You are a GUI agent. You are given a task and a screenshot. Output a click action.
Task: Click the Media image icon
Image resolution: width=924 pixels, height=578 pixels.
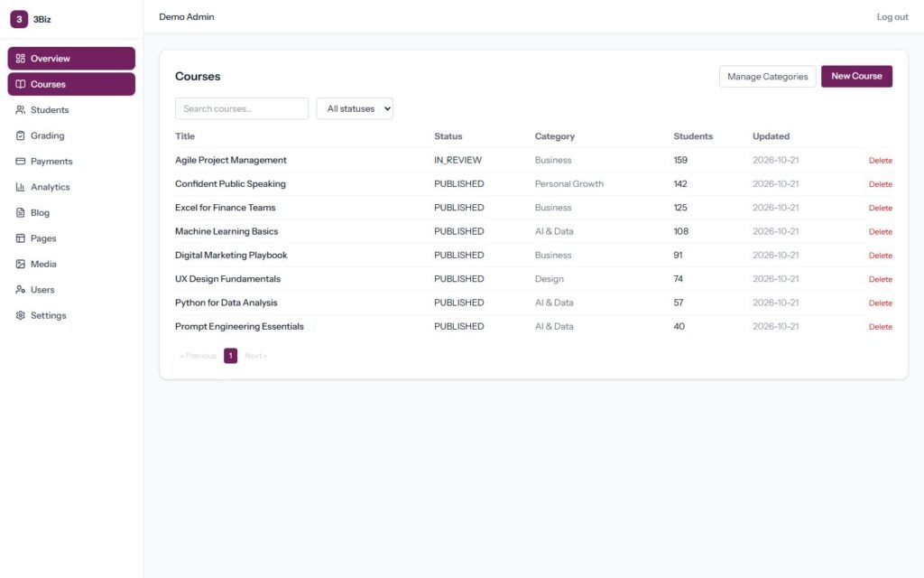click(21, 264)
